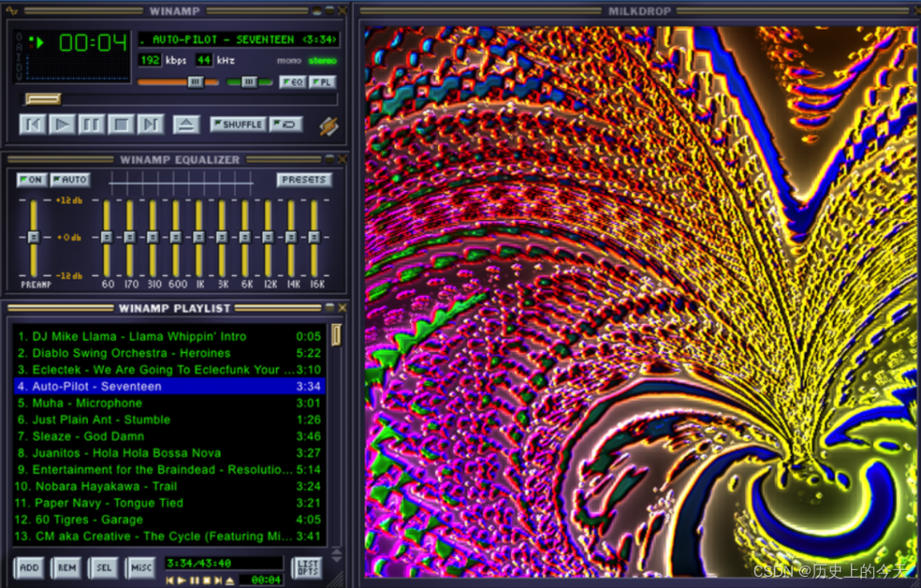Screen dimensions: 921x588
Task: Click the 600 Hz equalizer band slider
Action: [176, 237]
